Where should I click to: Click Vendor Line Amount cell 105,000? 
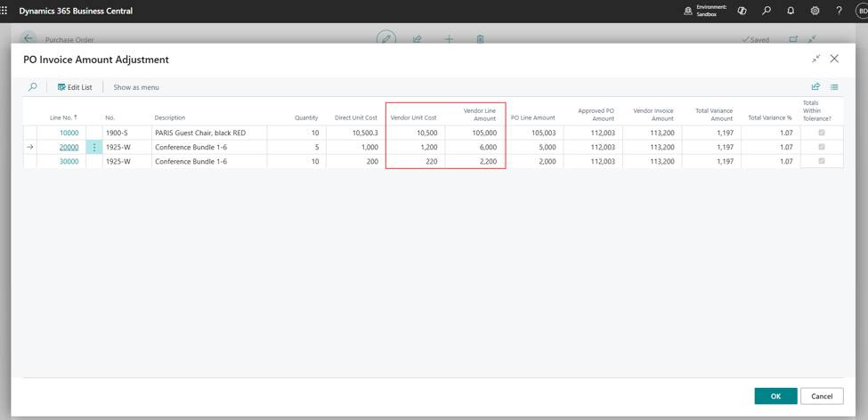475,133
